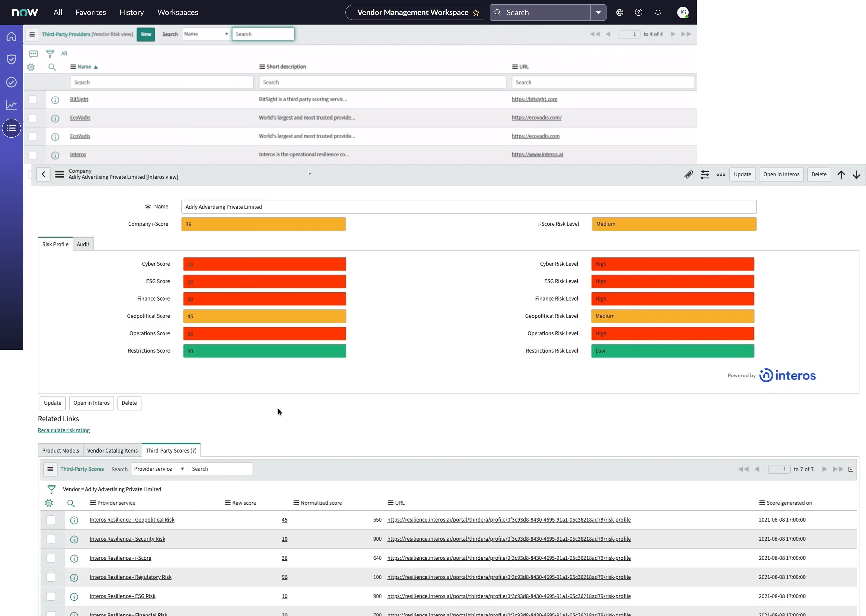Open Normalized score column header menu
Image resolution: width=866 pixels, height=616 pixels.
click(x=296, y=503)
